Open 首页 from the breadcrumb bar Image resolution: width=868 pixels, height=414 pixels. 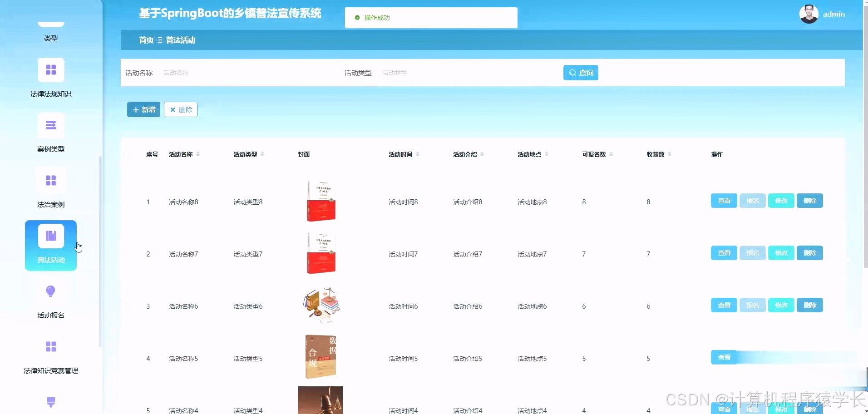tap(146, 40)
